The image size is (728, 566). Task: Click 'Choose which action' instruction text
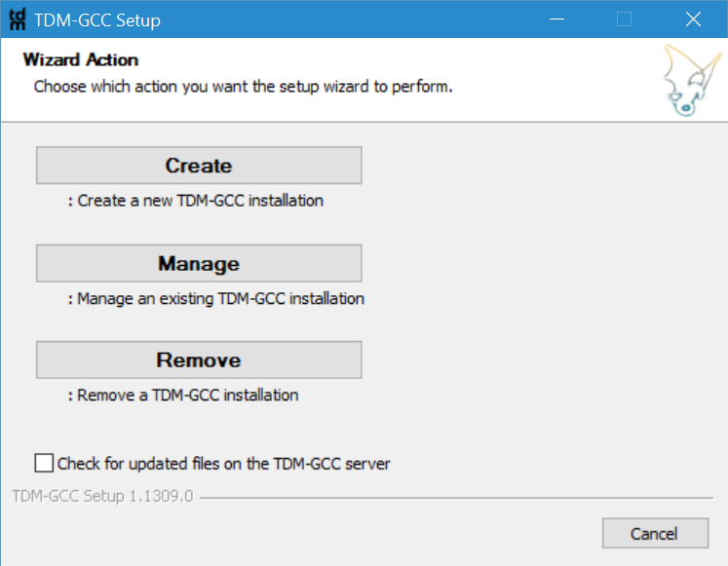pos(243,87)
